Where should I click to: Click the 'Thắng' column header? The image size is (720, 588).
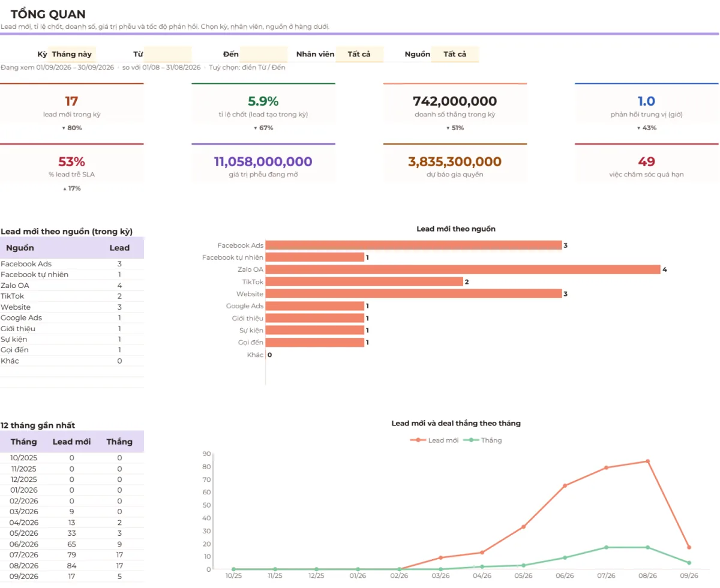tap(119, 442)
